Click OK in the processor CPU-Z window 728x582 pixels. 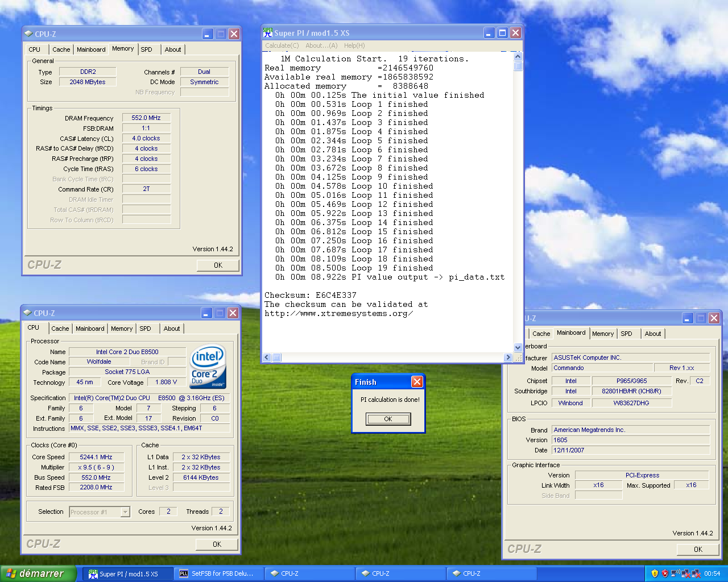pos(217,544)
